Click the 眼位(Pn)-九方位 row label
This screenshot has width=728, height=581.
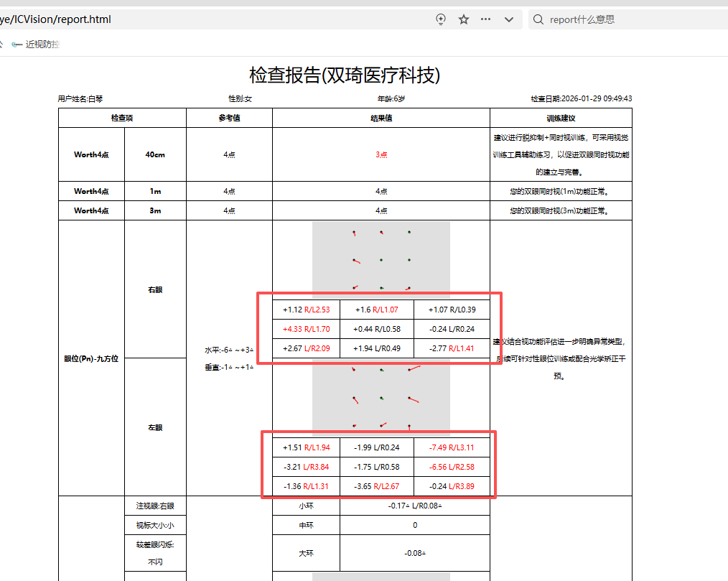pyautogui.click(x=91, y=358)
